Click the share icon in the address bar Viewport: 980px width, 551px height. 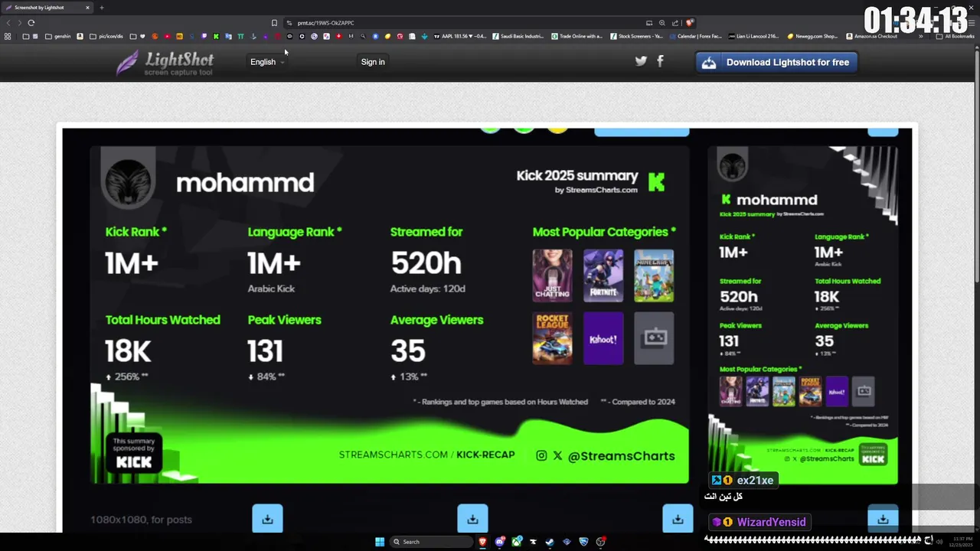point(675,23)
